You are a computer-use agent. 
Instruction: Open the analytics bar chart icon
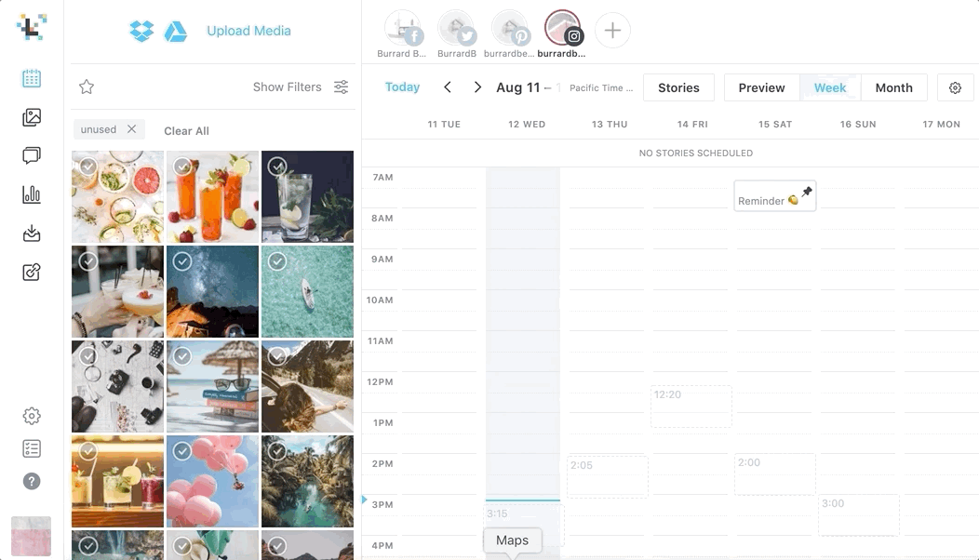pyautogui.click(x=32, y=194)
